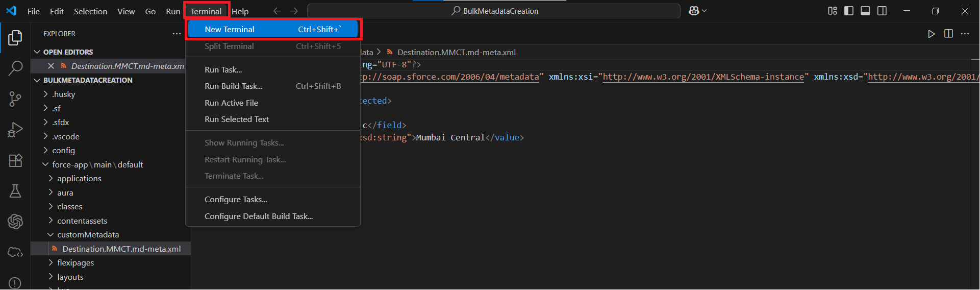Choose Run Build Task menu entry

coord(234,86)
